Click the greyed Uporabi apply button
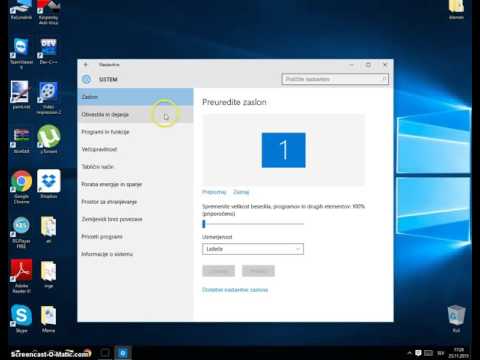480x360 pixels. (x=219, y=271)
